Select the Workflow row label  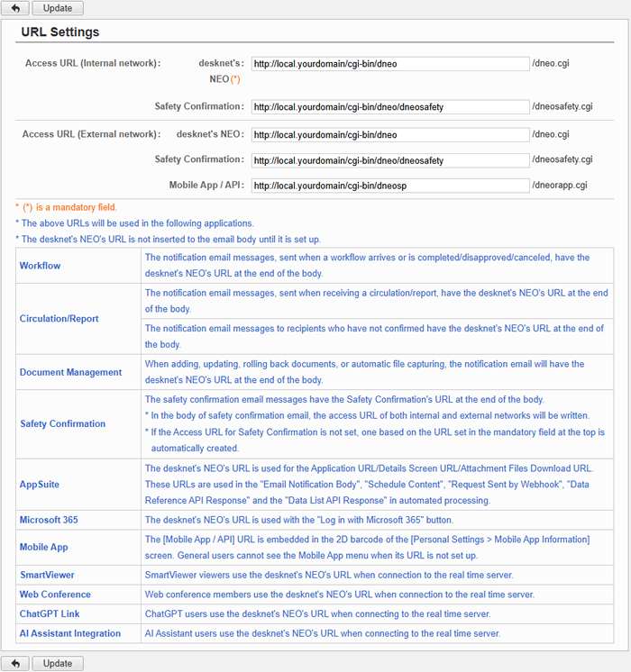pos(41,266)
